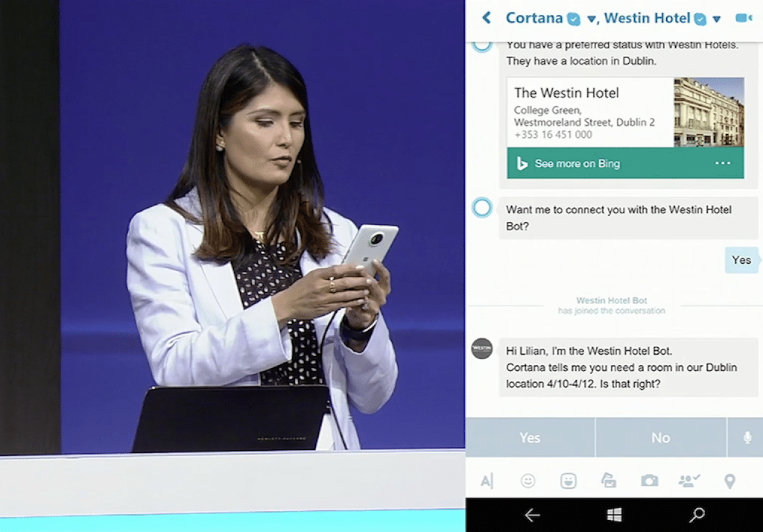Click the Cortana contact name

pyautogui.click(x=534, y=18)
